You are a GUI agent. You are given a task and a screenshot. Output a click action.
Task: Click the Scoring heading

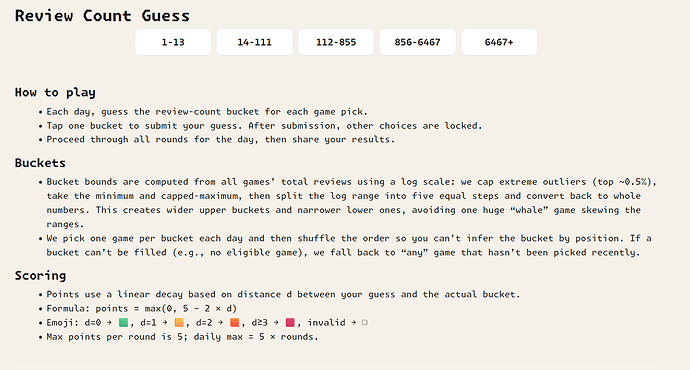click(x=40, y=276)
